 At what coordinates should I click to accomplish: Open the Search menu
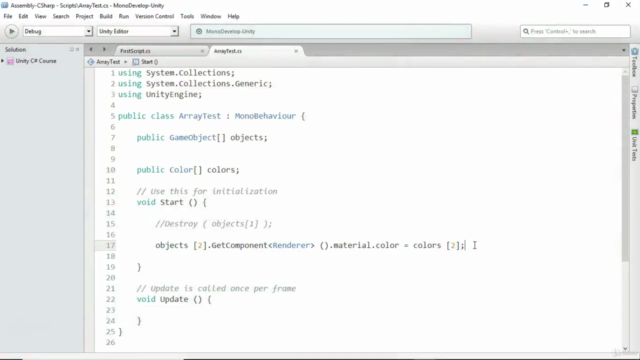(61, 16)
